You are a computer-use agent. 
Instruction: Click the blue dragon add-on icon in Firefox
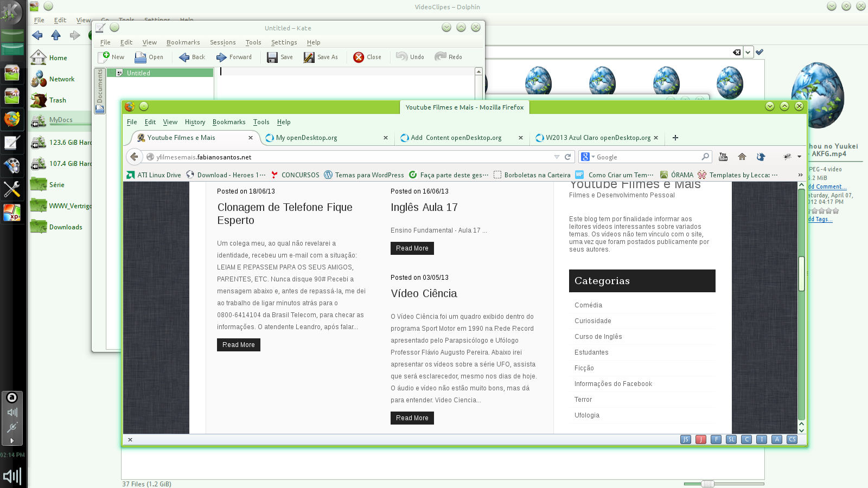[761, 157]
